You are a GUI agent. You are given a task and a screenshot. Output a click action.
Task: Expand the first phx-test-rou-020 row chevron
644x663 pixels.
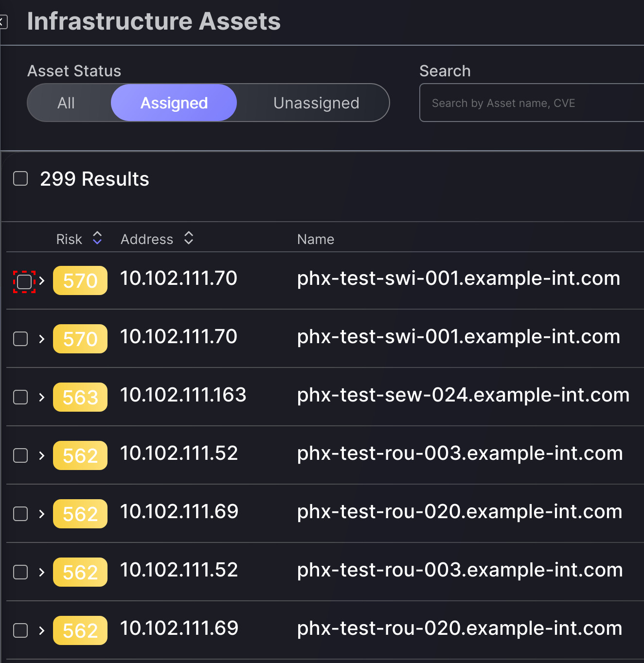(x=42, y=514)
